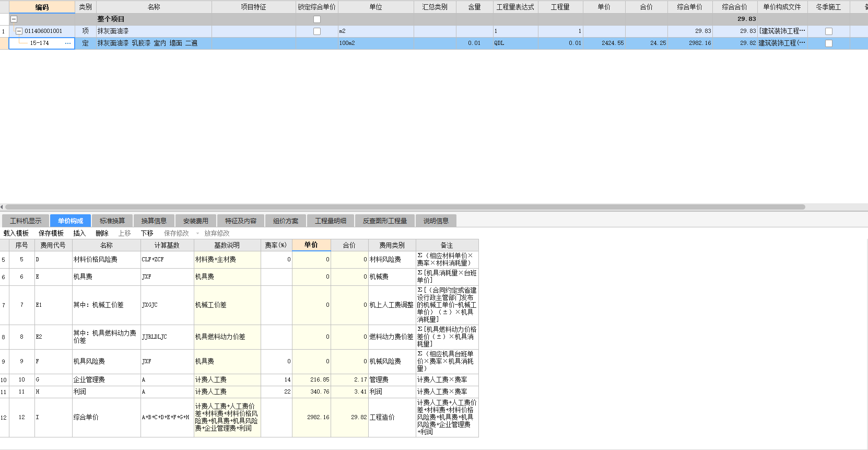Collapse the 整个项目 tree node
The height and width of the screenshot is (450, 868).
point(14,19)
